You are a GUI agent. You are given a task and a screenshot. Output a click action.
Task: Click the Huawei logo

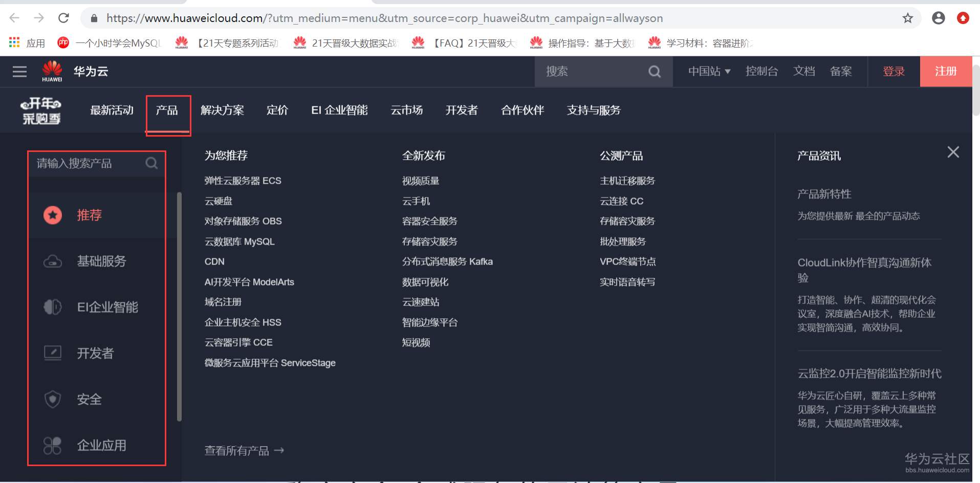pos(52,71)
